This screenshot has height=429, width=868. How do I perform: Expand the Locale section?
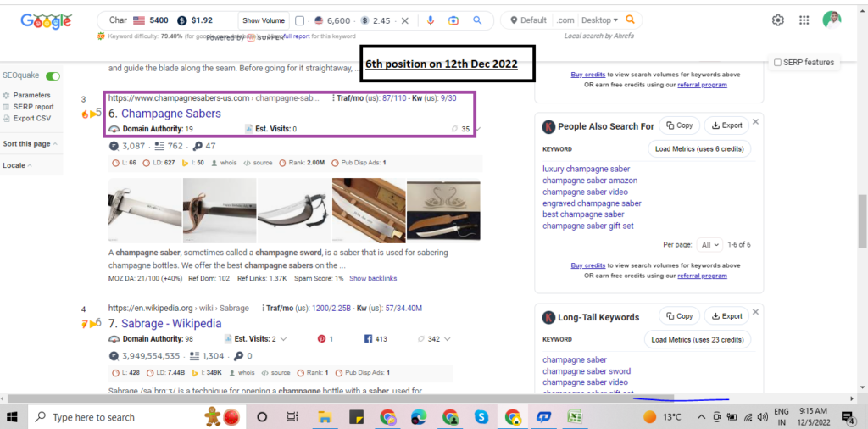click(17, 165)
